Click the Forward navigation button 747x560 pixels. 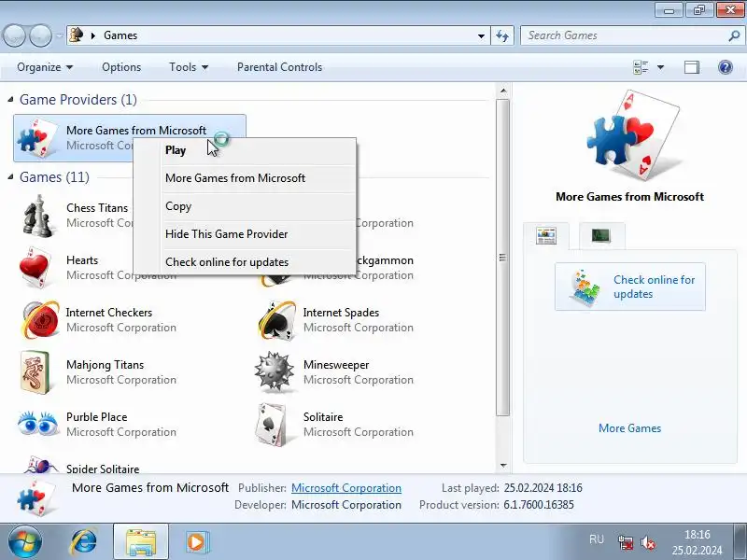click(40, 35)
